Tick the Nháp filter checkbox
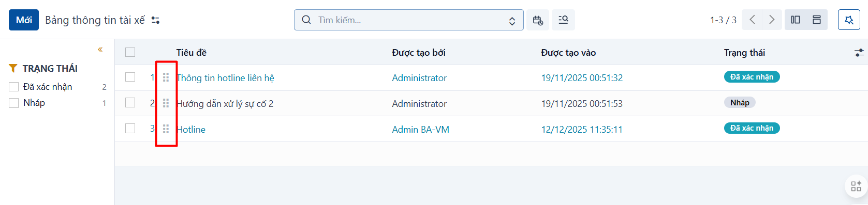 click(x=14, y=103)
